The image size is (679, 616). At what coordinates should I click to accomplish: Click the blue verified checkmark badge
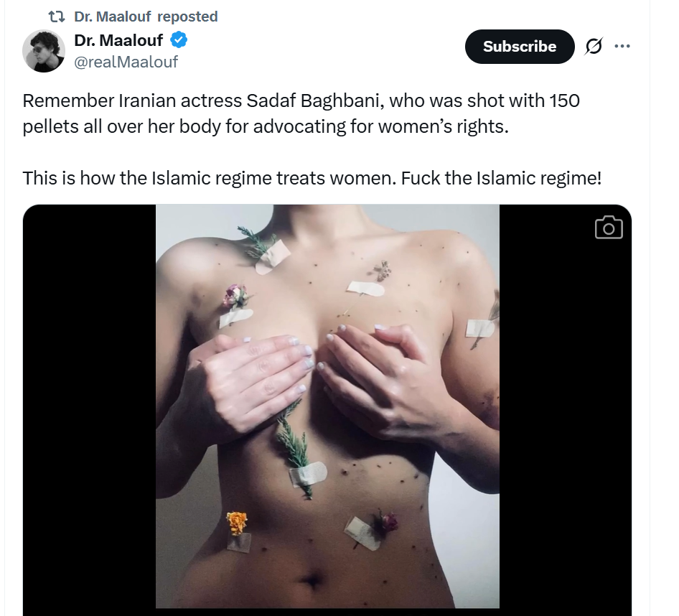pos(179,40)
